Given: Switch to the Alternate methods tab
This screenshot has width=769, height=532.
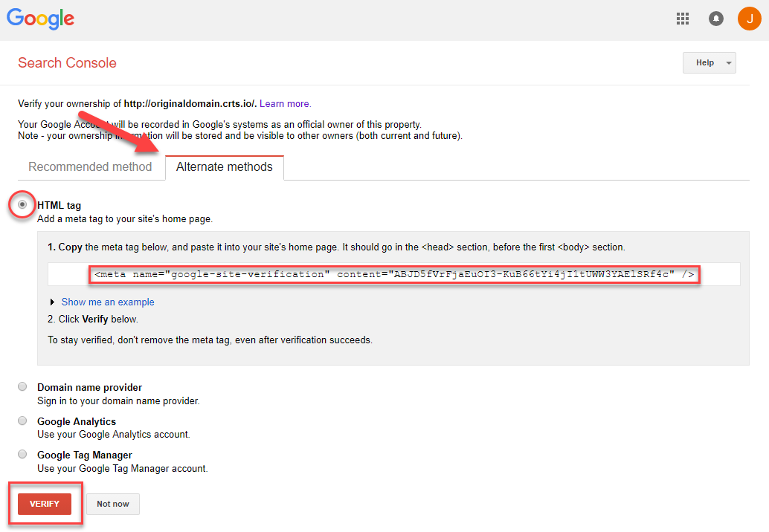Looking at the screenshot, I should 224,167.
